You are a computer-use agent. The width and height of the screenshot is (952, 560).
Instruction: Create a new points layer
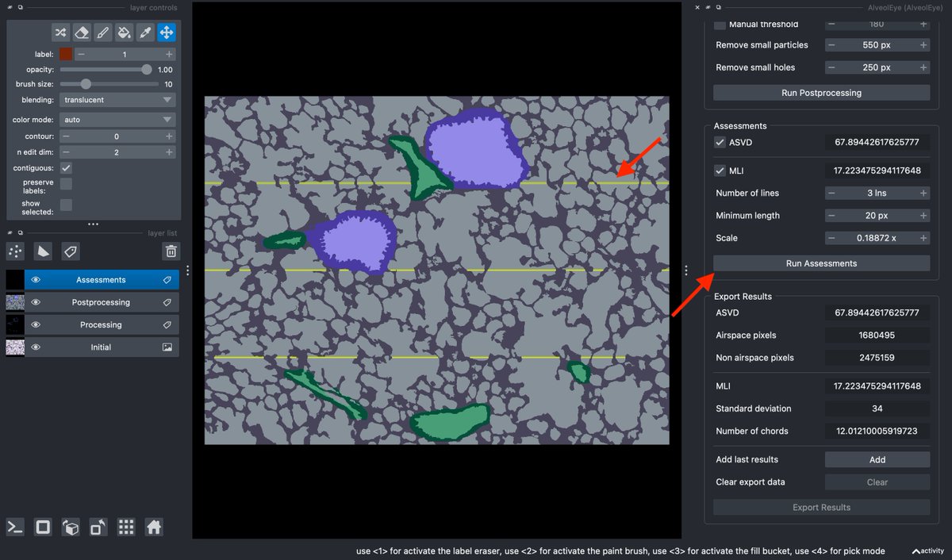coord(15,251)
